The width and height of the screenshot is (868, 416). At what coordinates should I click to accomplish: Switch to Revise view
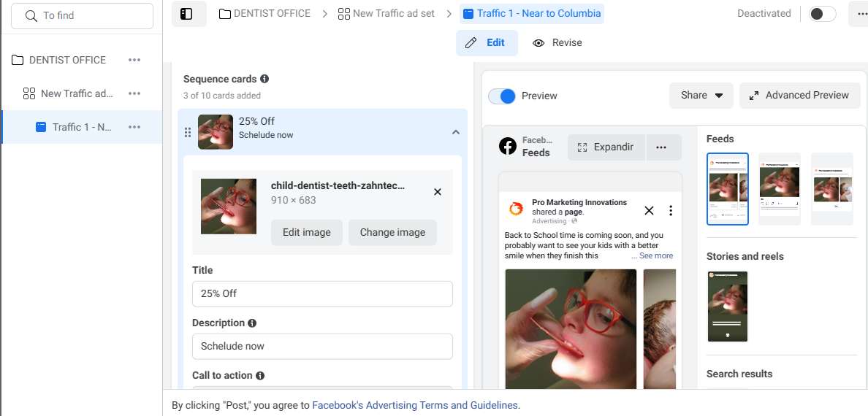point(557,43)
